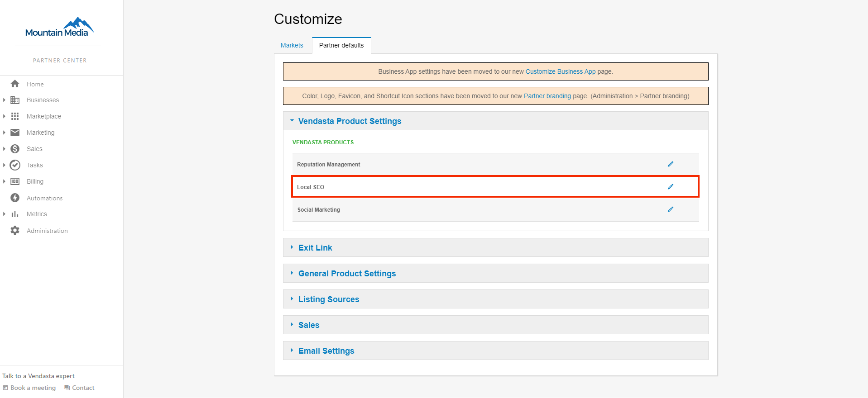Switch to the Markets tab
This screenshot has height=398, width=868.
292,45
